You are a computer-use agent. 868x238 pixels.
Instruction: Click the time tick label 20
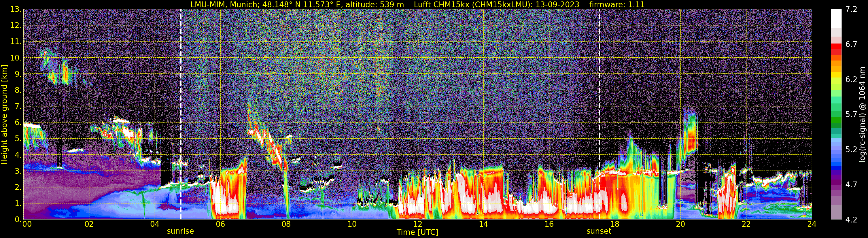coord(680,224)
